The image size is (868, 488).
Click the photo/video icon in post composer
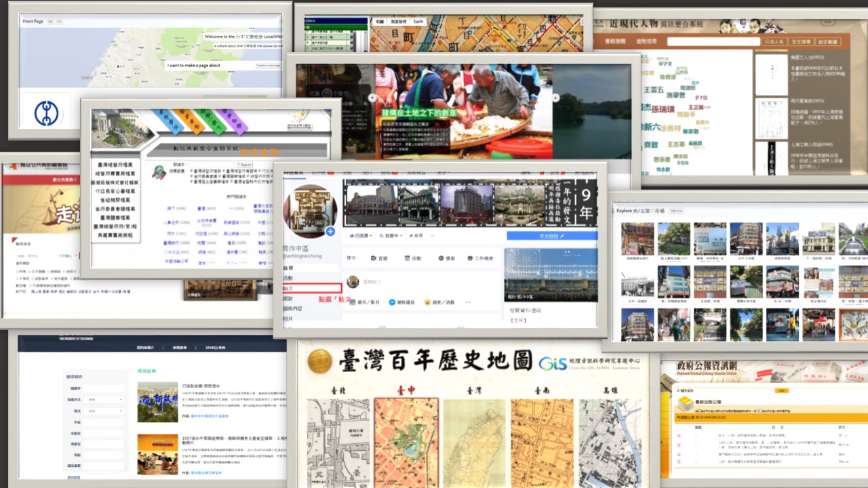pyautogui.click(x=351, y=302)
